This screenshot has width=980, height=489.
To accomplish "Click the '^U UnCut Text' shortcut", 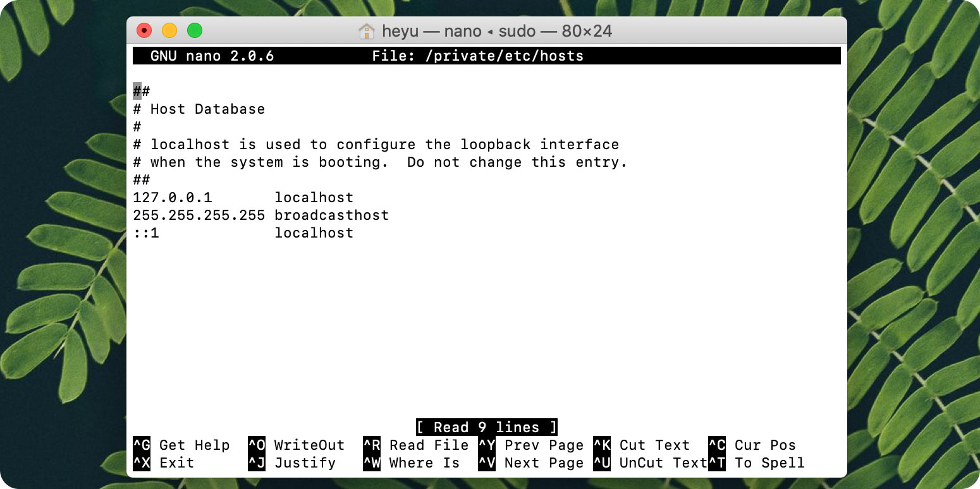I will 651,462.
